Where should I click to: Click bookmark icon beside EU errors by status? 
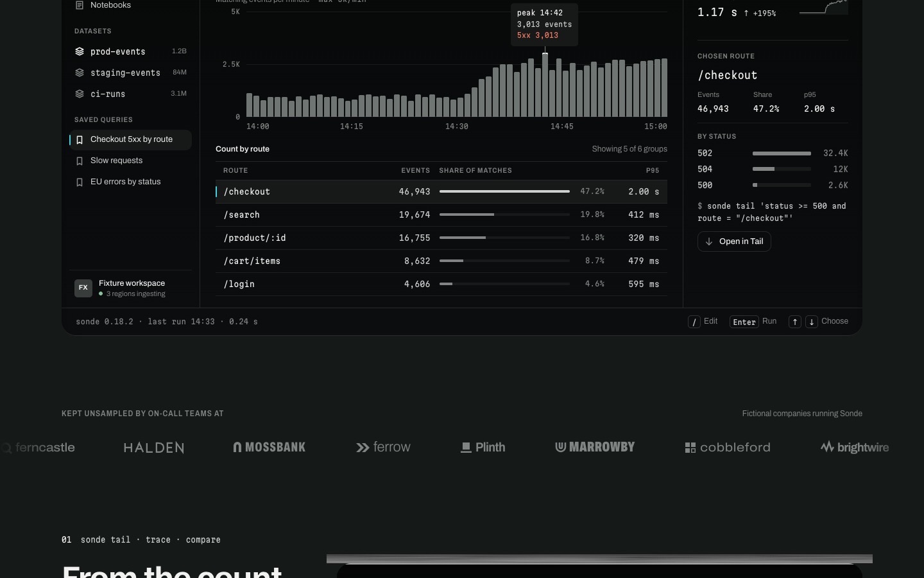(x=80, y=182)
